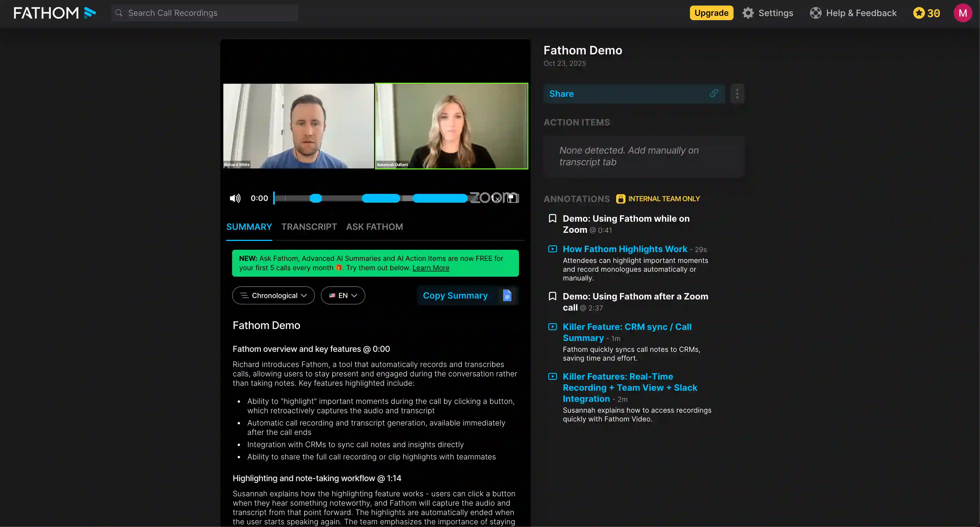Change the 1x playback speed
The height and width of the screenshot is (527, 980).
(x=495, y=198)
